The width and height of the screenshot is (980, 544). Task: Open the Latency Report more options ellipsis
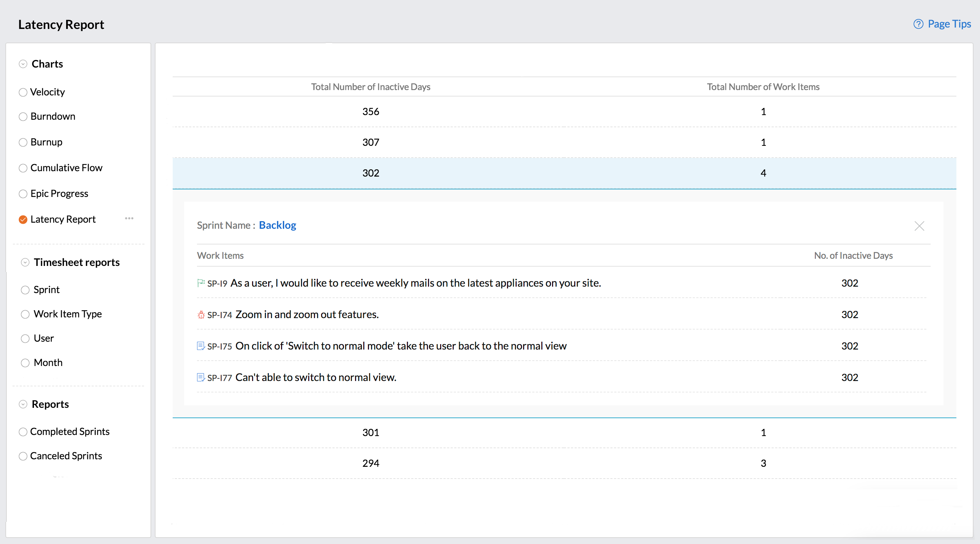pos(129,218)
